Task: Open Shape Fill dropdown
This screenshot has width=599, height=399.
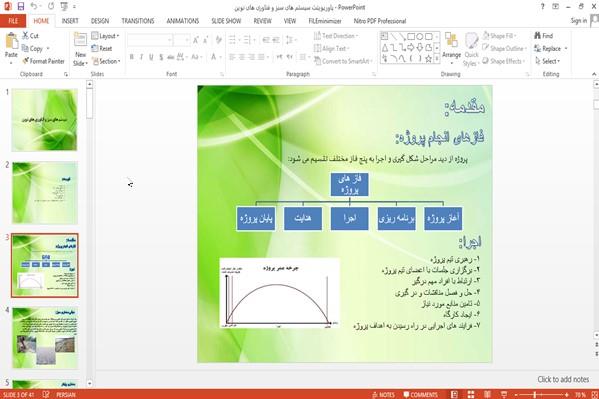Action: [x=500, y=36]
